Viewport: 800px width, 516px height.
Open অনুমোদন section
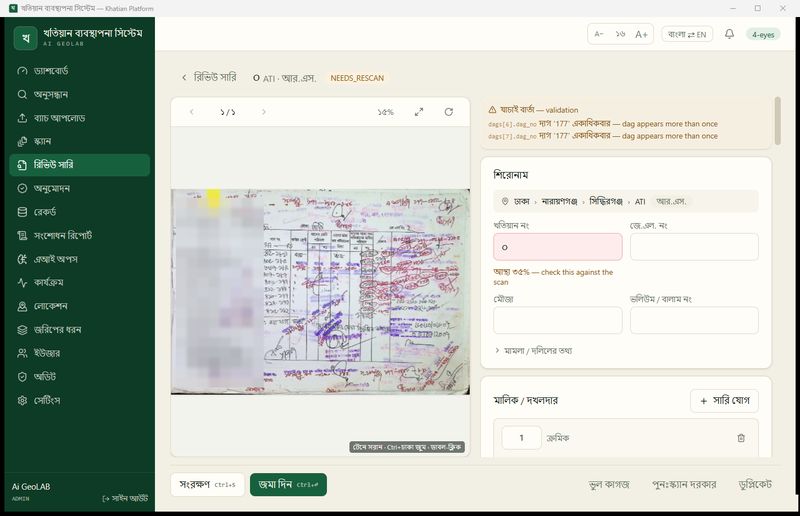coord(79,188)
